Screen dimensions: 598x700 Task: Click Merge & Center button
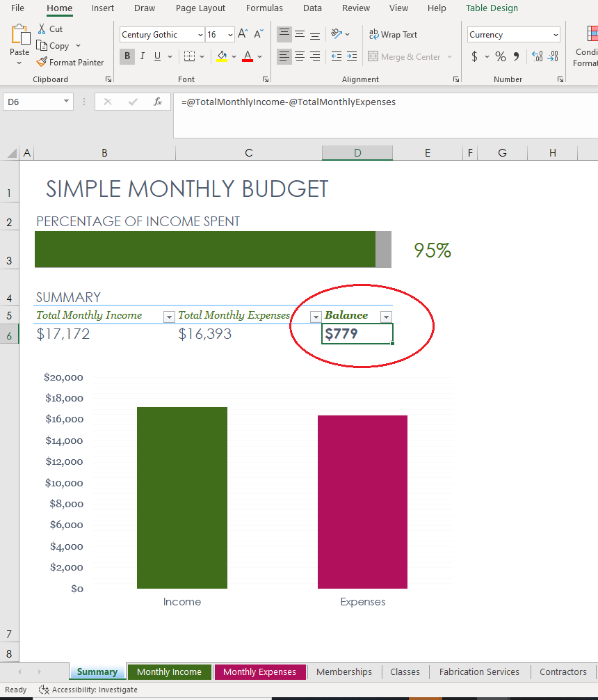coord(404,56)
